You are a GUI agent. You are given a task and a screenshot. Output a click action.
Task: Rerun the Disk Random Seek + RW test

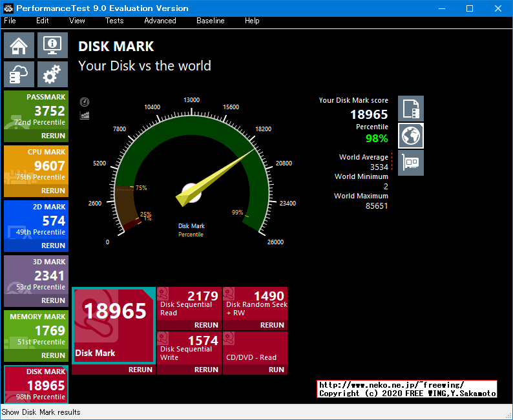[x=272, y=325]
